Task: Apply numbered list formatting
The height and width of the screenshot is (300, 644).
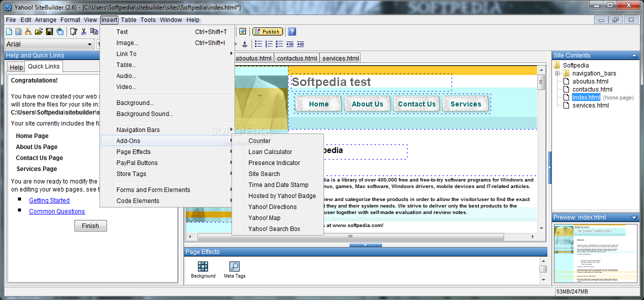Action: [x=269, y=44]
